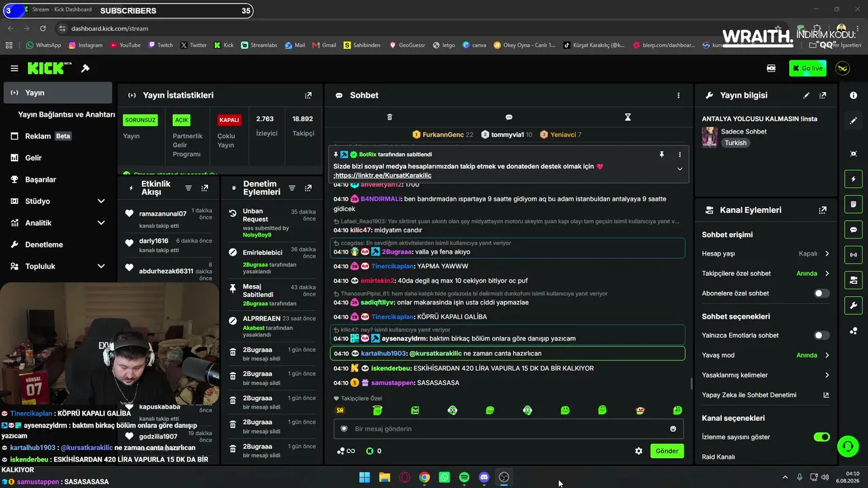Click the green Go live button

(808, 68)
